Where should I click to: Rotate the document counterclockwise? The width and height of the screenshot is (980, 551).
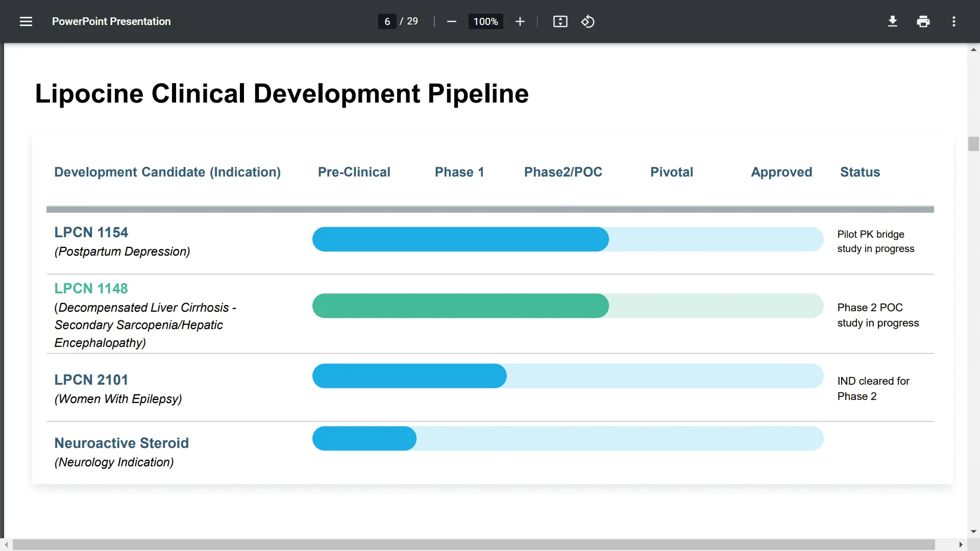tap(588, 21)
